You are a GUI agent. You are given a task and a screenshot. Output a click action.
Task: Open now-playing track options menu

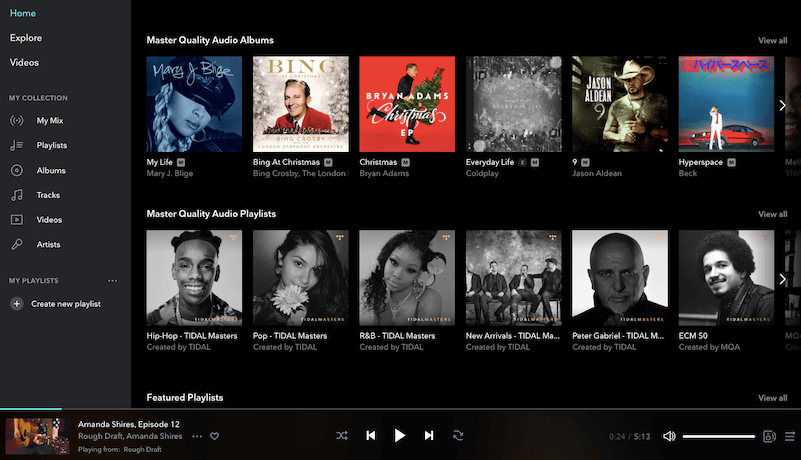pos(197,436)
